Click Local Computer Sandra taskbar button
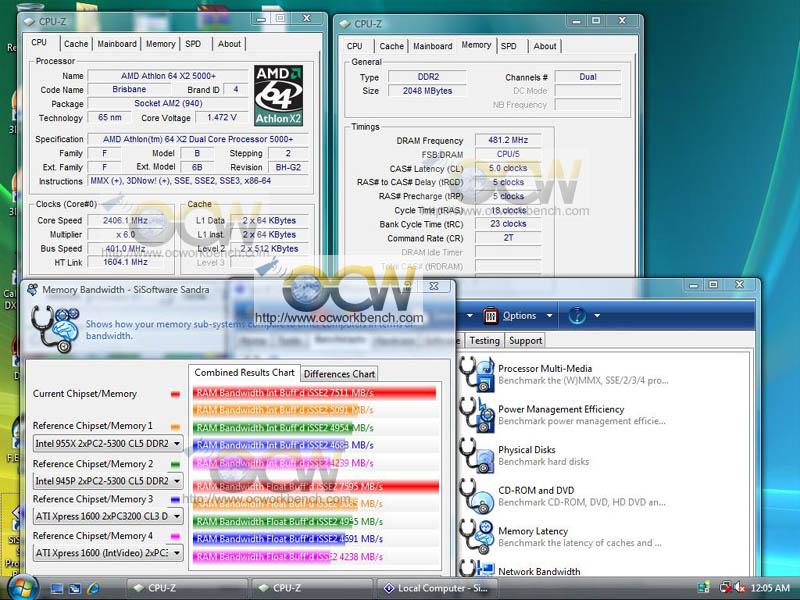Image resolution: width=800 pixels, height=600 pixels. [436, 588]
